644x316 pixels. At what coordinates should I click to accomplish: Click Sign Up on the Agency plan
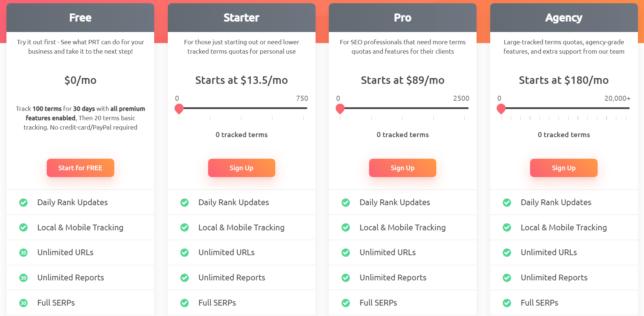click(x=563, y=168)
